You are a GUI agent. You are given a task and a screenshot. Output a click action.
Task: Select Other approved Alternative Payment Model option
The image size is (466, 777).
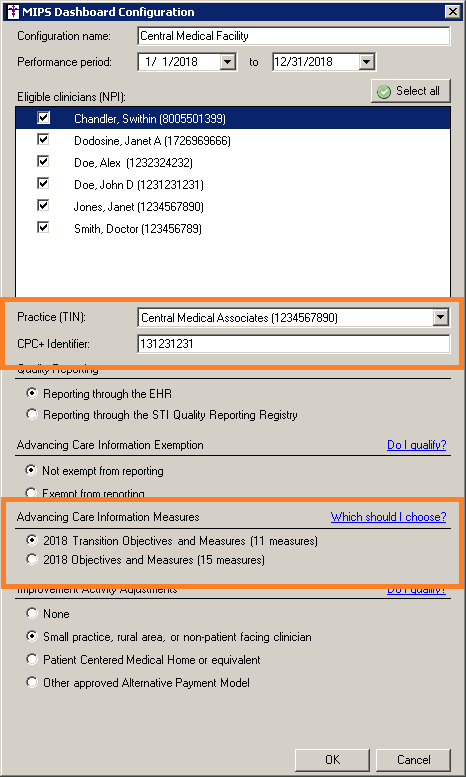138,683
